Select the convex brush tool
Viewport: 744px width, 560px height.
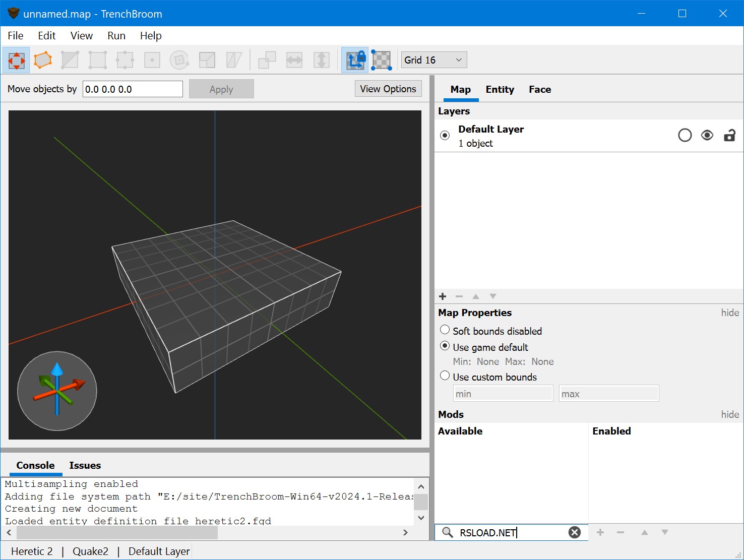(43, 60)
